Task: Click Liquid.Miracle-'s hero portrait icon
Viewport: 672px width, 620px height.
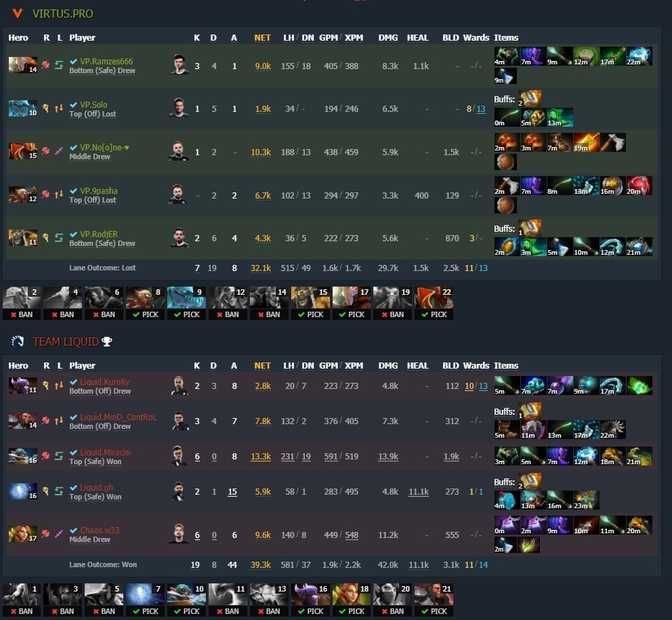Action: point(23,456)
